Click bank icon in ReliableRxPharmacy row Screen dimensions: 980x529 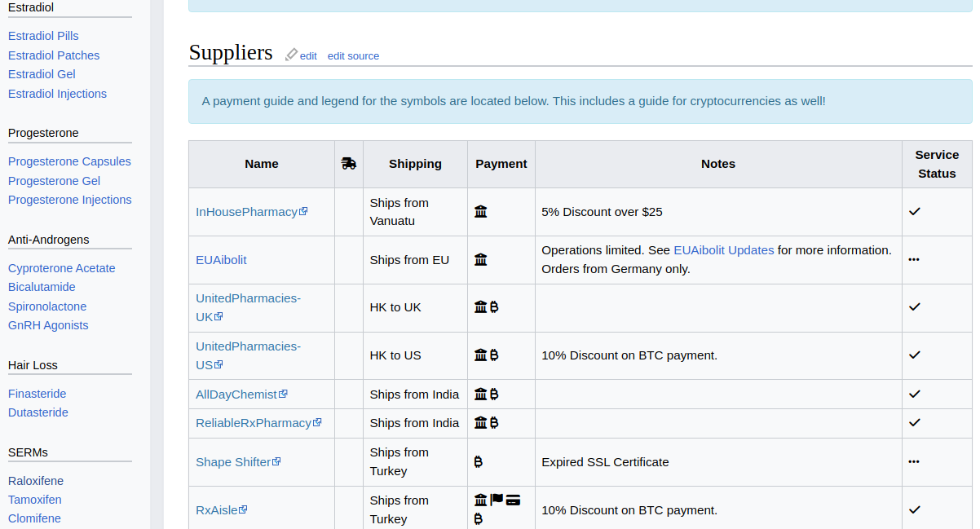point(481,423)
